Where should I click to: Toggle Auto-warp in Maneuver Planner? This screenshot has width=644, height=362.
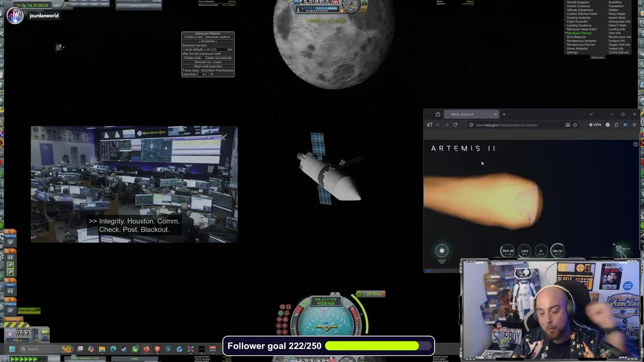pyautogui.click(x=191, y=70)
